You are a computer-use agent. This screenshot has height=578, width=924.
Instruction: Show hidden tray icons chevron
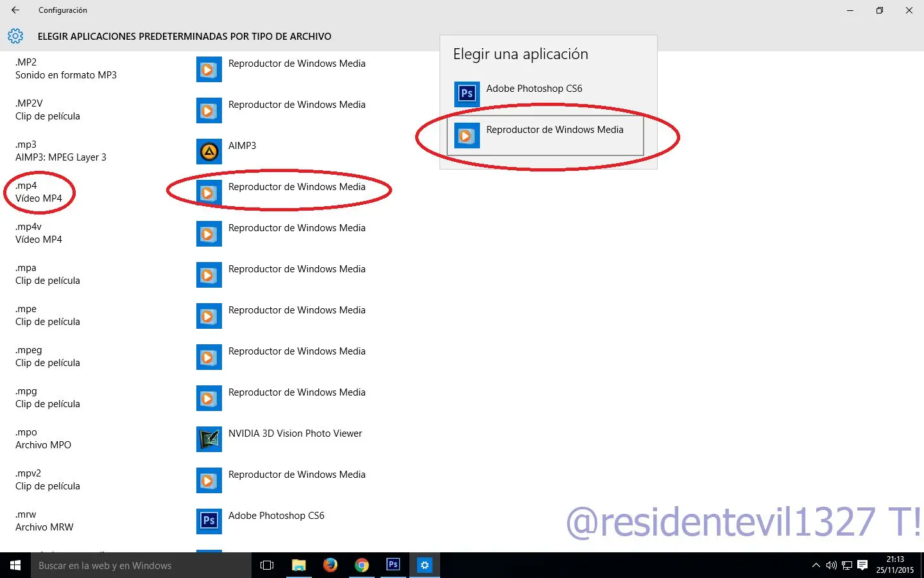point(816,565)
